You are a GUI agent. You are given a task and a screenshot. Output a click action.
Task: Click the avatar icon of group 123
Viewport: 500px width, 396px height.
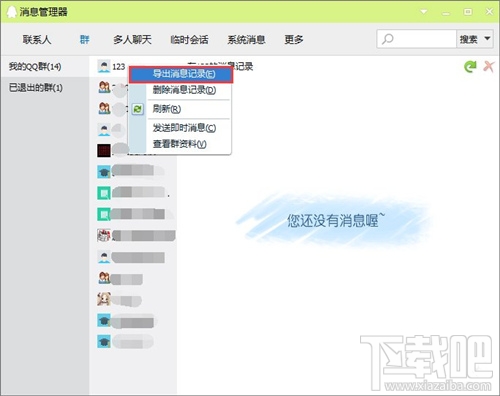coord(104,66)
